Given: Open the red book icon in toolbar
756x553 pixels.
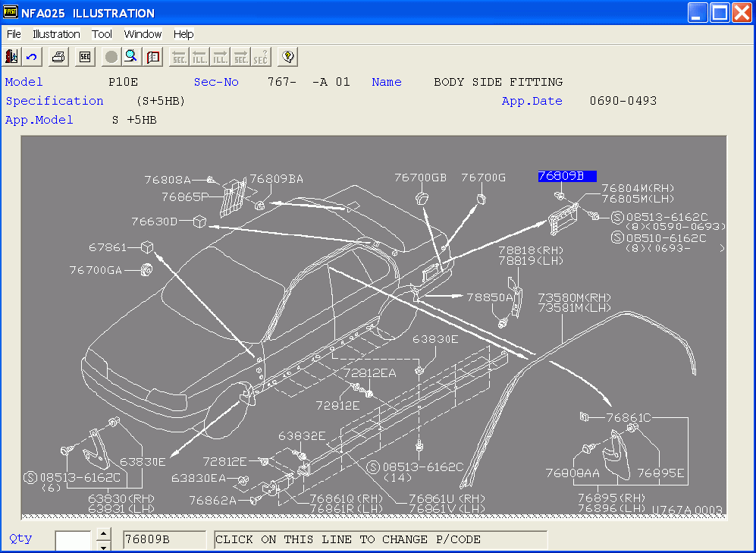Looking at the screenshot, I should [152, 57].
